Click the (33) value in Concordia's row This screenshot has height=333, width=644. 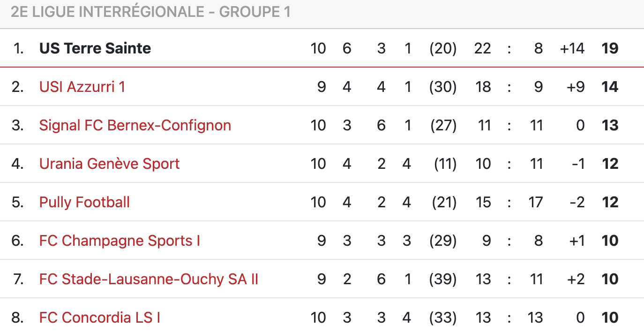click(x=442, y=318)
